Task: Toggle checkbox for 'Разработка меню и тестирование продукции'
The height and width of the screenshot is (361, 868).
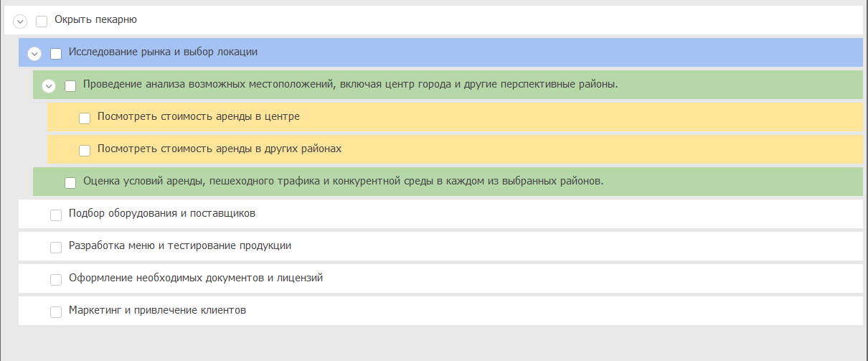Action: click(x=56, y=247)
